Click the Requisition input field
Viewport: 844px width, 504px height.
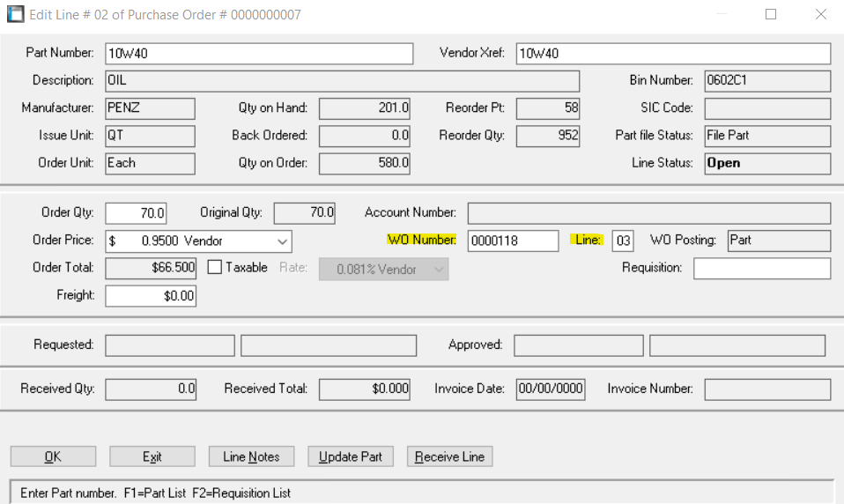761,268
